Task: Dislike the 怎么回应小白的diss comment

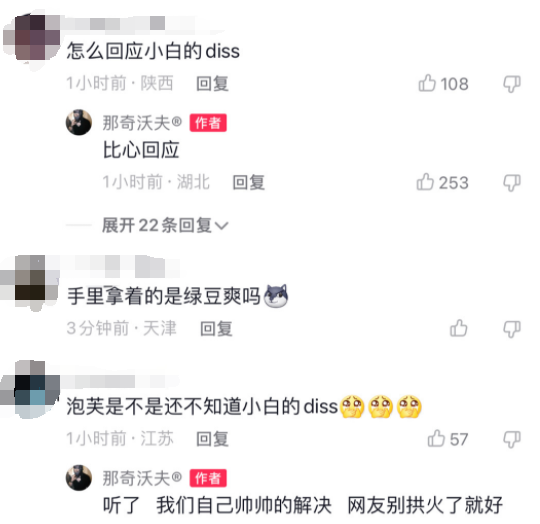Action: coord(512,84)
